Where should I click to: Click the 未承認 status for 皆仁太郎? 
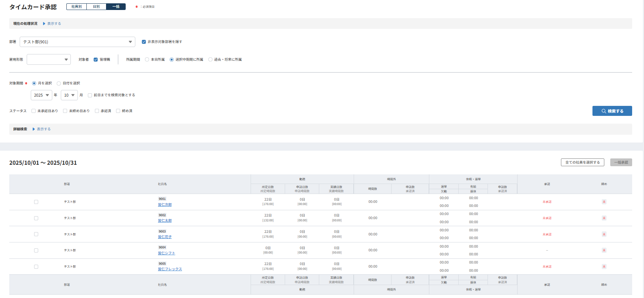click(x=547, y=218)
